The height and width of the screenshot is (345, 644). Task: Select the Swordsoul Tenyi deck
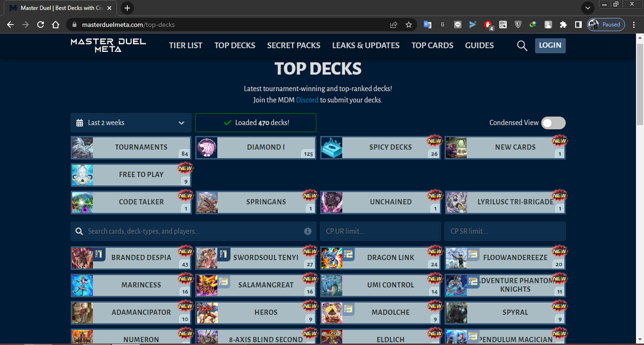256,257
